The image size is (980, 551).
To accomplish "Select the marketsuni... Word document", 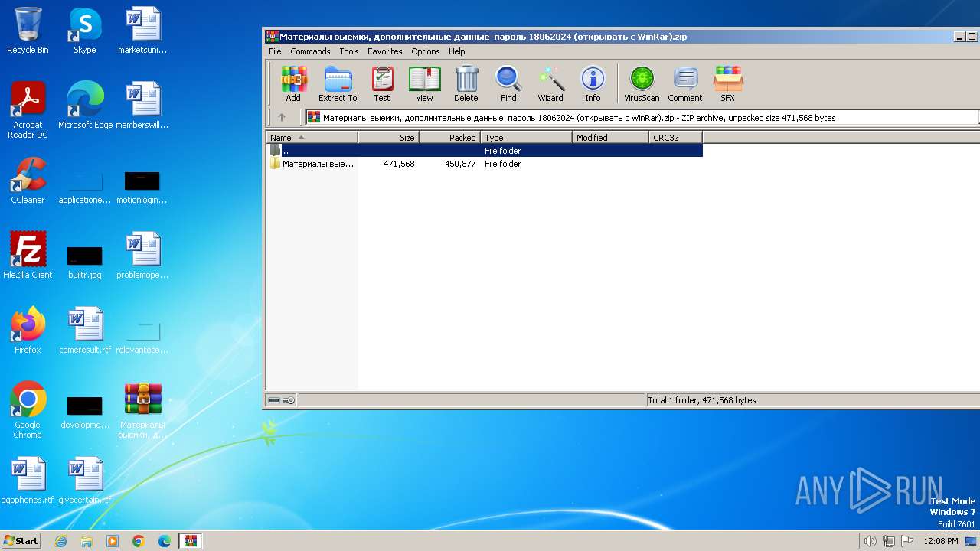I will (142, 31).
